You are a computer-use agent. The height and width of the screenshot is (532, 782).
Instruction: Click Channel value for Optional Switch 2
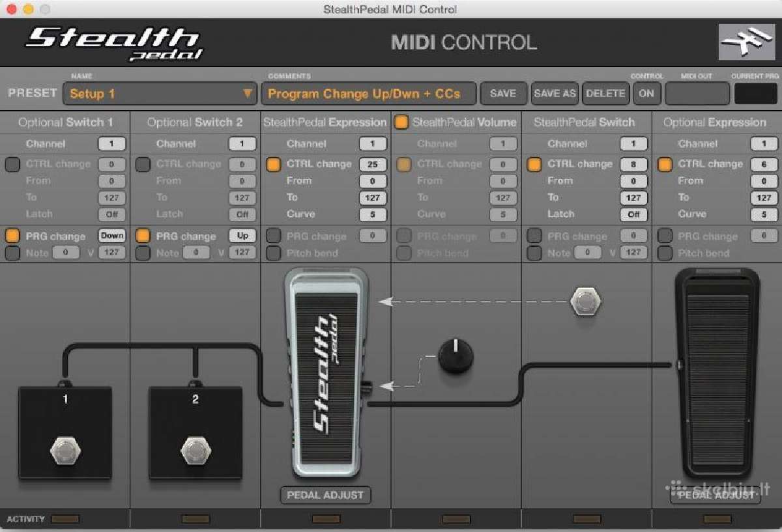(x=242, y=144)
